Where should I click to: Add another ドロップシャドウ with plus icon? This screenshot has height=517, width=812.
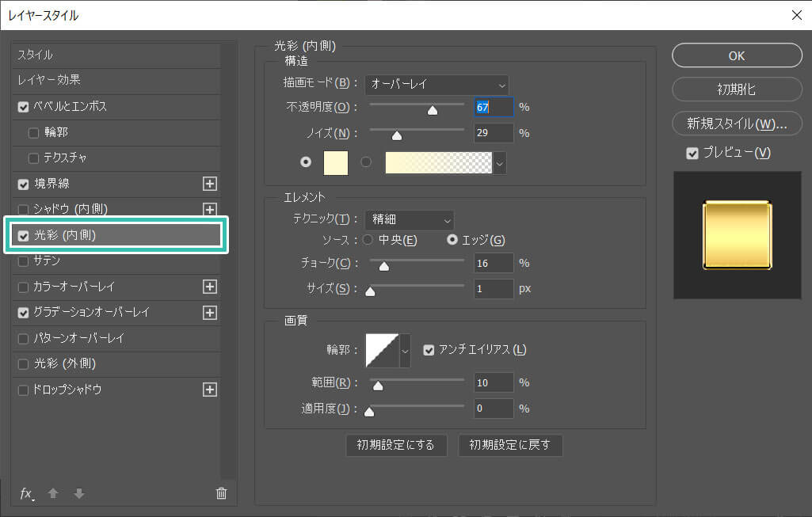210,390
